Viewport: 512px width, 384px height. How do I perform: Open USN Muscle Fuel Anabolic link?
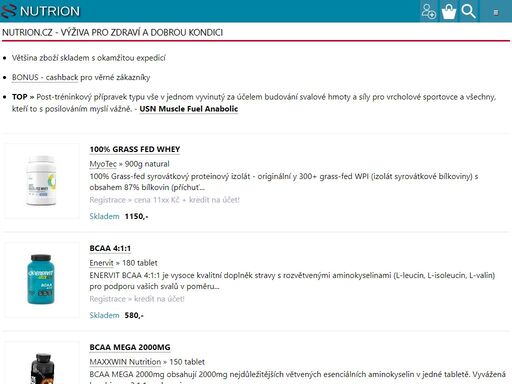189,109
